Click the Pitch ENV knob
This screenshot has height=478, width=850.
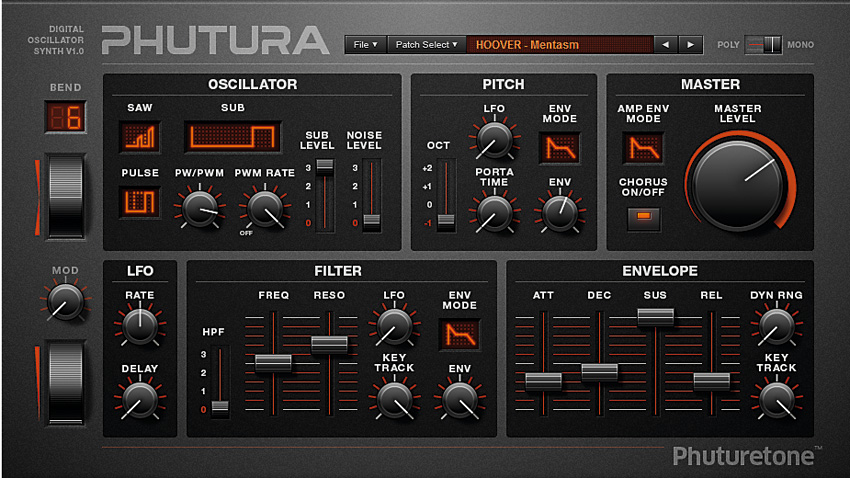(x=560, y=214)
